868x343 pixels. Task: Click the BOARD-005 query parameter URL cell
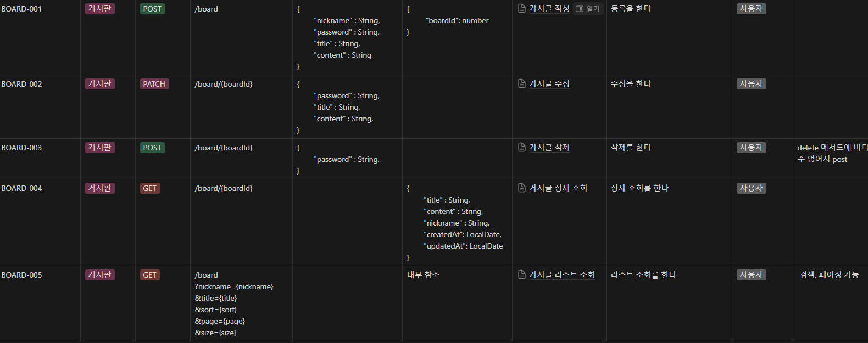233,304
